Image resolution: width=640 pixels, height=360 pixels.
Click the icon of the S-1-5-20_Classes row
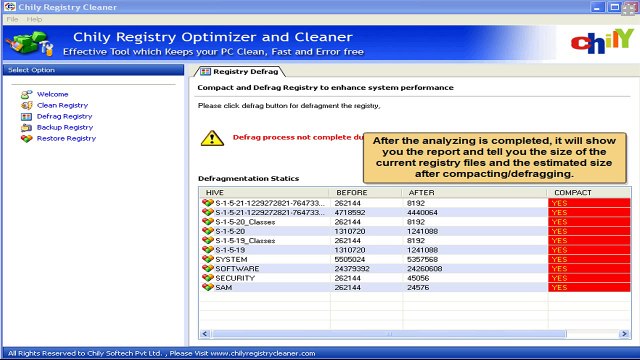208,222
